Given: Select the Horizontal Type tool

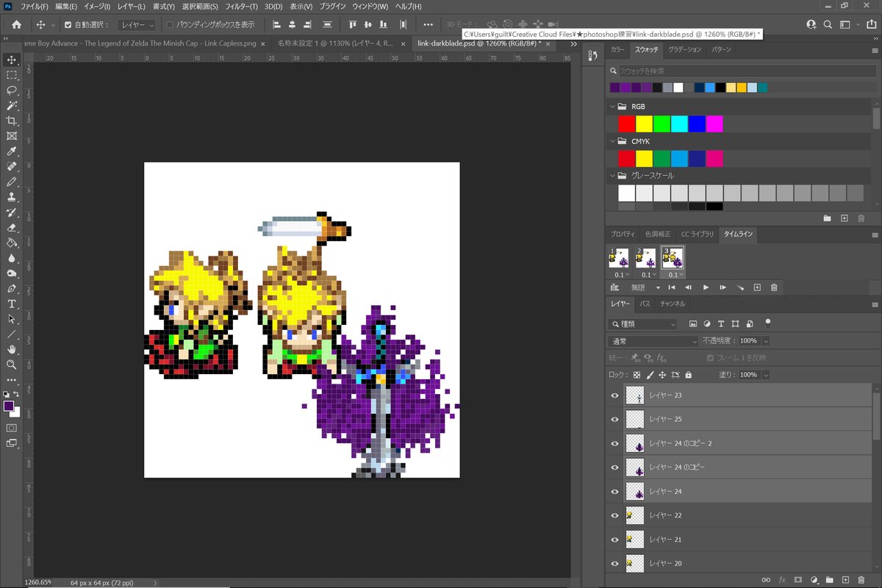Looking at the screenshot, I should [12, 304].
